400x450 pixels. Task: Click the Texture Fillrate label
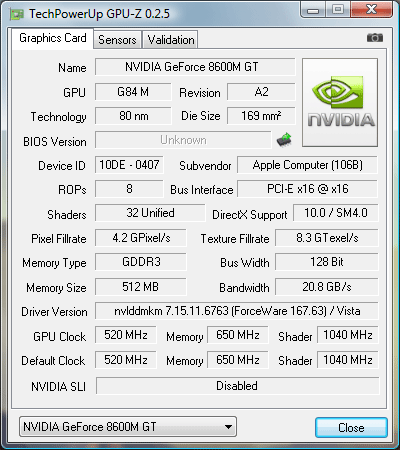235,239
